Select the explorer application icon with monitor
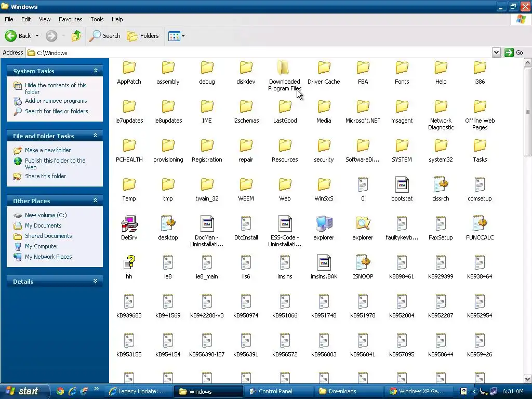The width and height of the screenshot is (532, 399). click(x=324, y=223)
